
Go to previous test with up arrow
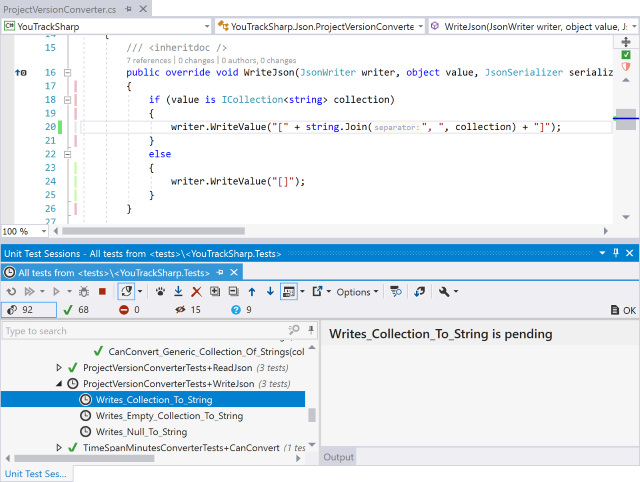[251, 292]
